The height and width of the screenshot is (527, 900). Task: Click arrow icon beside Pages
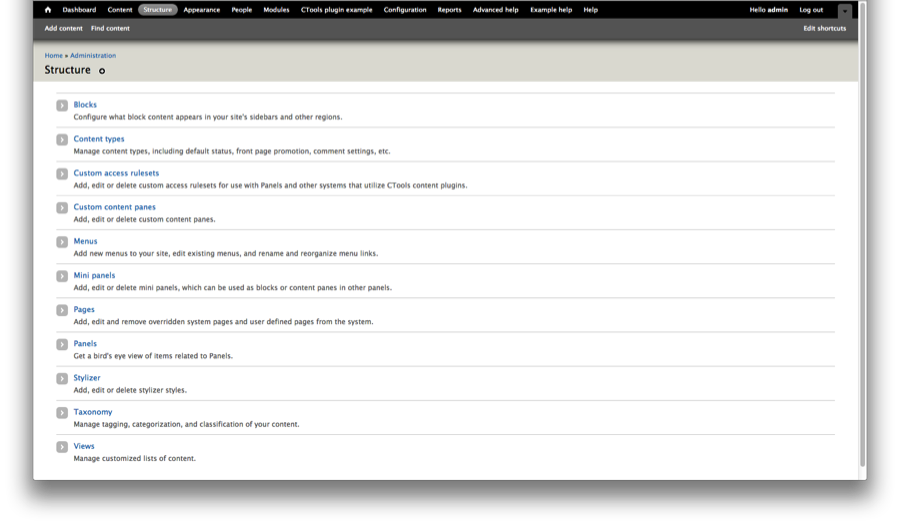click(x=62, y=311)
